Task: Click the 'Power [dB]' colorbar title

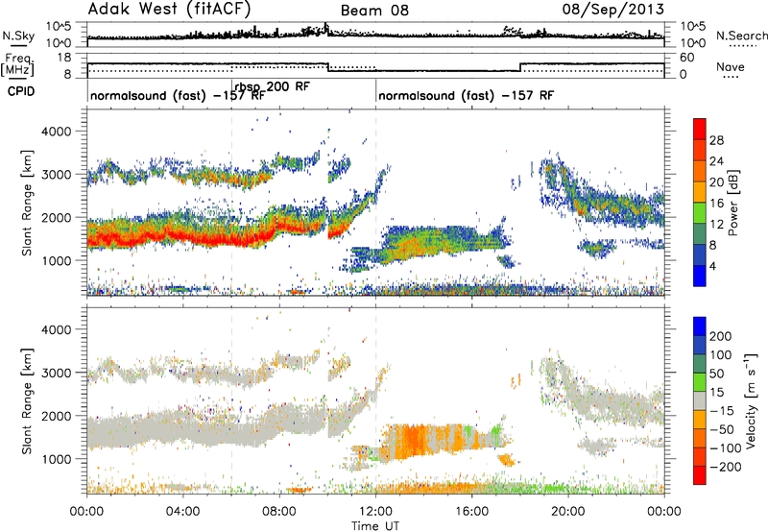Action: [732, 203]
